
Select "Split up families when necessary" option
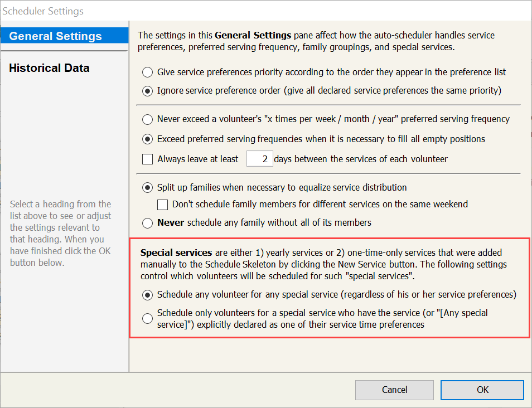click(147, 188)
